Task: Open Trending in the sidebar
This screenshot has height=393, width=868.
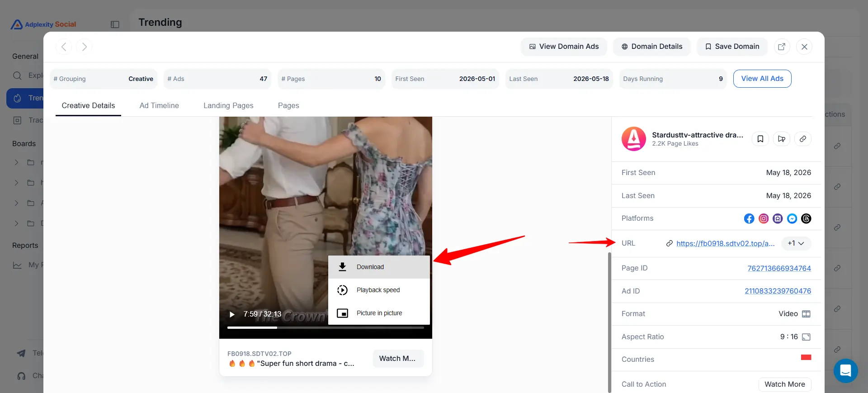Action: 25,98
